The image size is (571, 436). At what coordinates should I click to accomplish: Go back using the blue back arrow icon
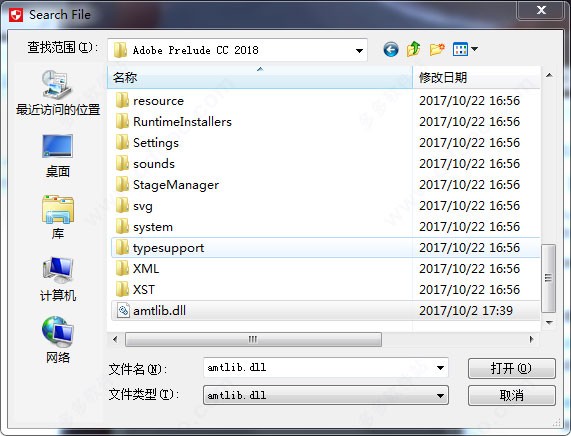click(x=391, y=50)
